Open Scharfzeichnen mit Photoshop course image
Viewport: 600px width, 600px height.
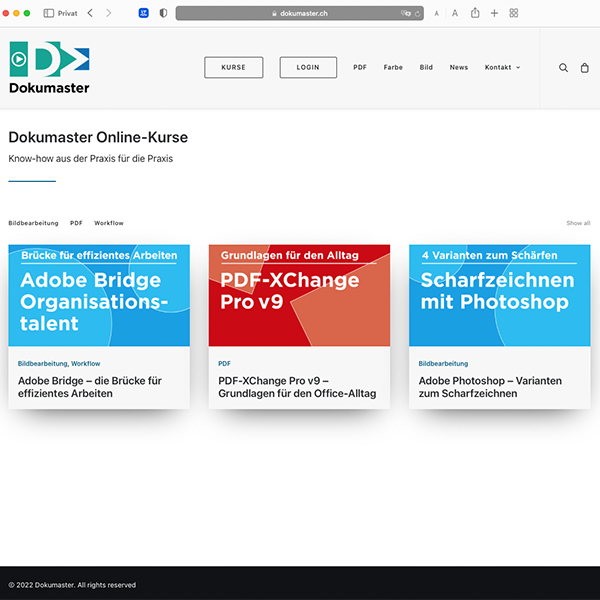pyautogui.click(x=500, y=295)
